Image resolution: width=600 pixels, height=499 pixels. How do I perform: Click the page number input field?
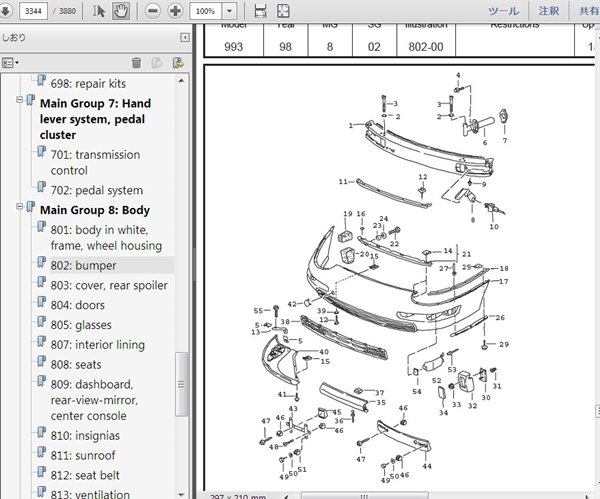(33, 11)
